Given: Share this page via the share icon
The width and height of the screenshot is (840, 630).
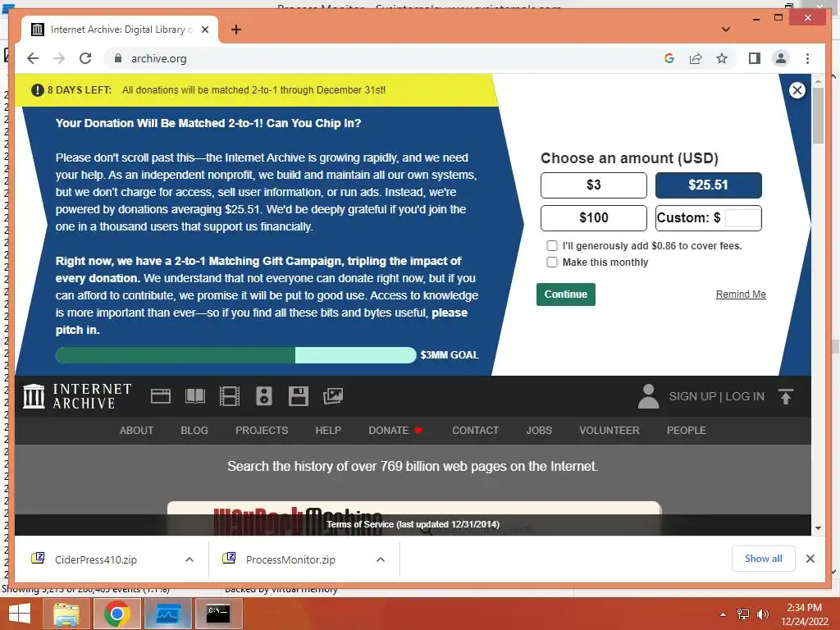Looking at the screenshot, I should [696, 58].
